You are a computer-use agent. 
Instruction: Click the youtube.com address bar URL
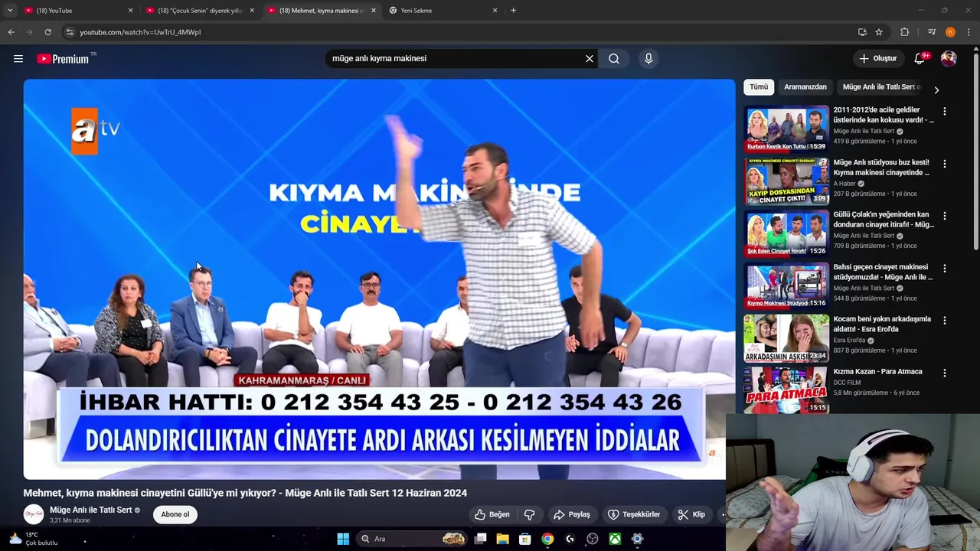[140, 32]
